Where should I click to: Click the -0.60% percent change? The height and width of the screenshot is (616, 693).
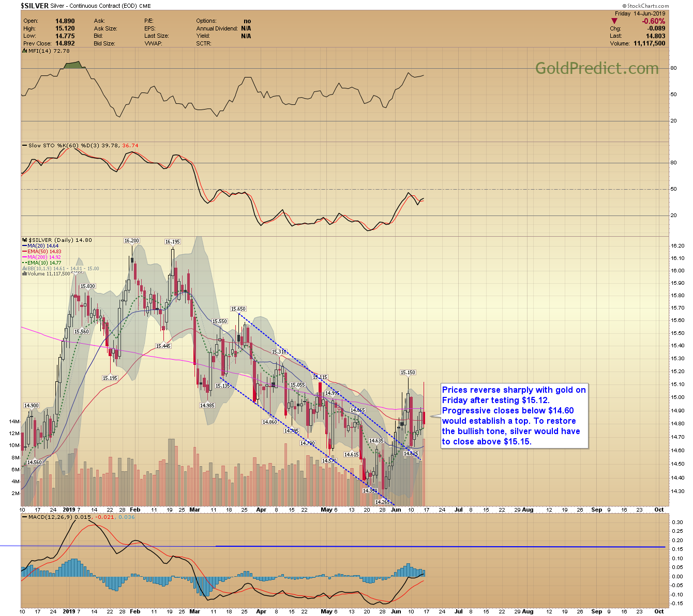click(654, 21)
